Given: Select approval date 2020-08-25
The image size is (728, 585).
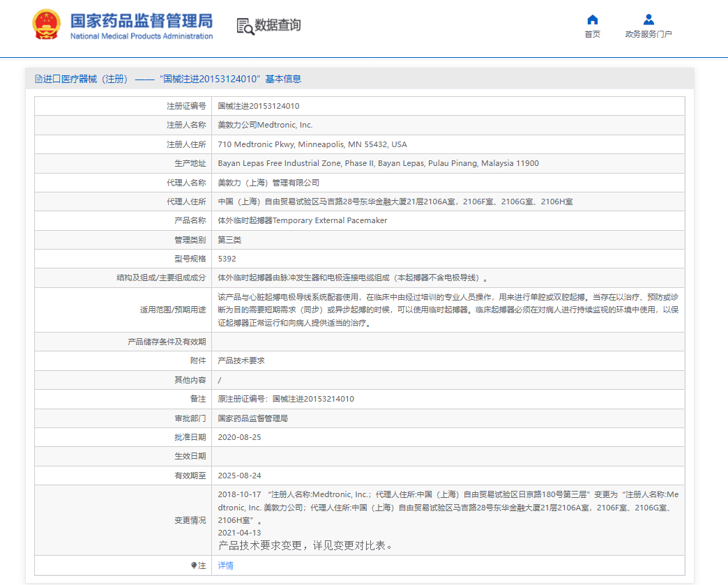Looking at the screenshot, I should (x=240, y=437).
